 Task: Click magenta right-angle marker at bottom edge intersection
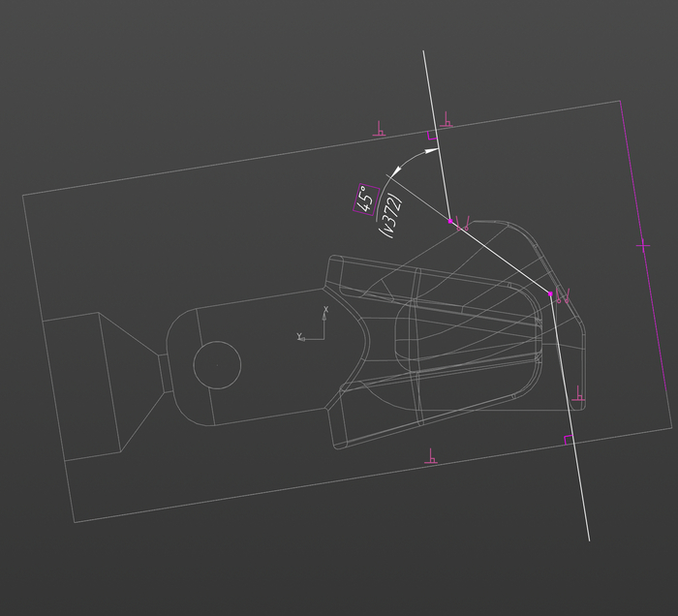(569, 440)
